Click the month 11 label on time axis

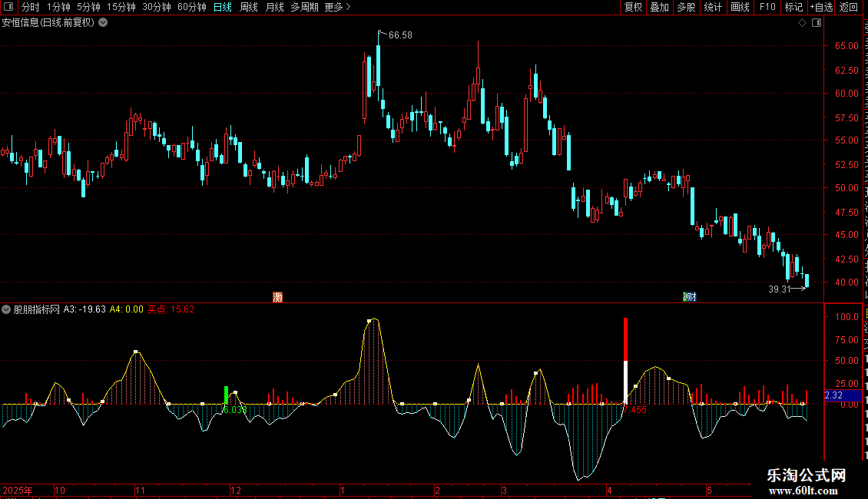pyautogui.click(x=140, y=490)
